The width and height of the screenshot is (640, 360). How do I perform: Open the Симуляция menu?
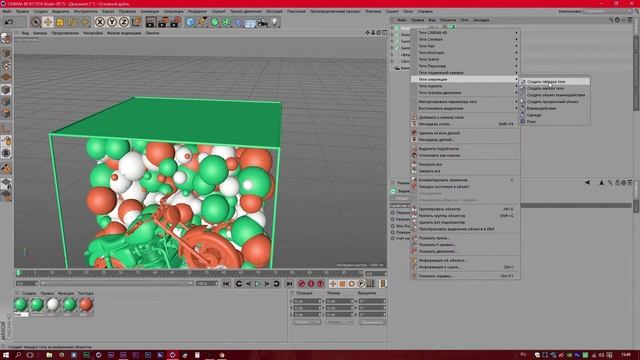pos(174,11)
